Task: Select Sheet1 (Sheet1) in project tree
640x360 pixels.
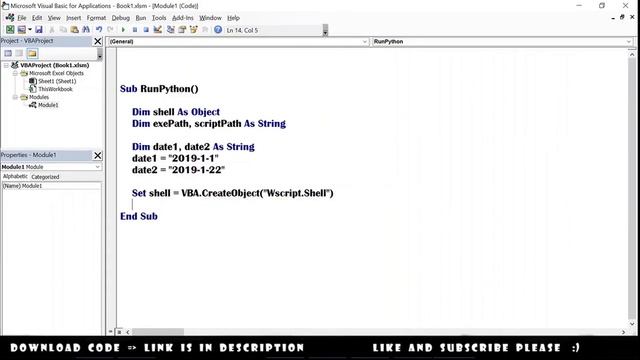Action: [57, 81]
